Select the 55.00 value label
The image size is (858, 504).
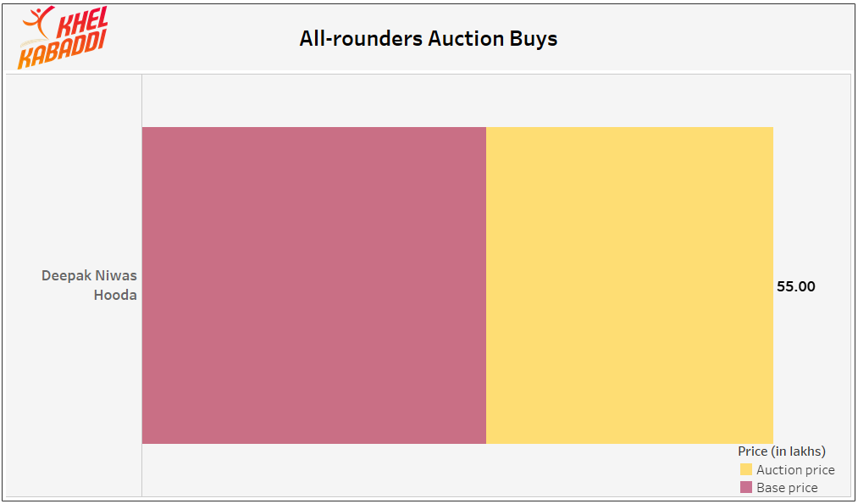796,286
